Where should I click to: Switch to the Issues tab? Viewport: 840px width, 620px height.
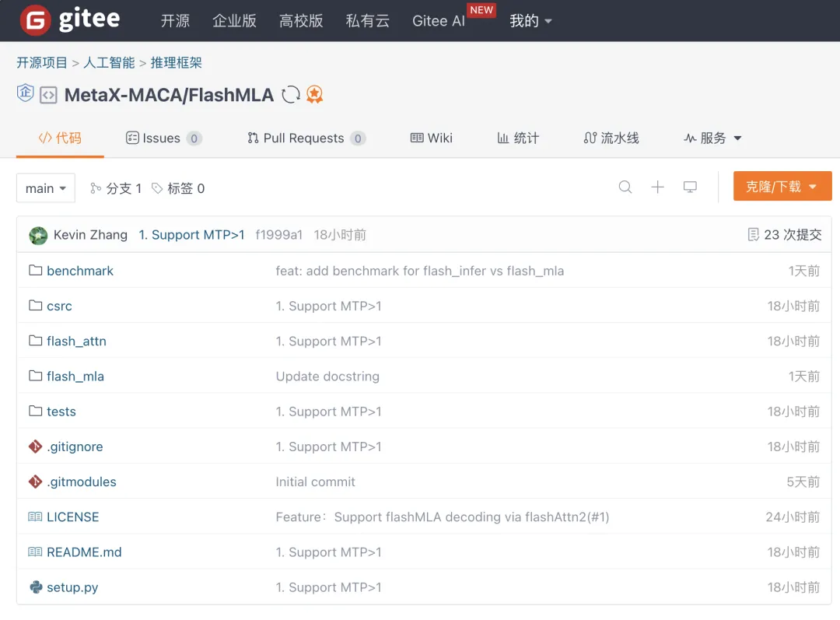pyautogui.click(x=163, y=138)
